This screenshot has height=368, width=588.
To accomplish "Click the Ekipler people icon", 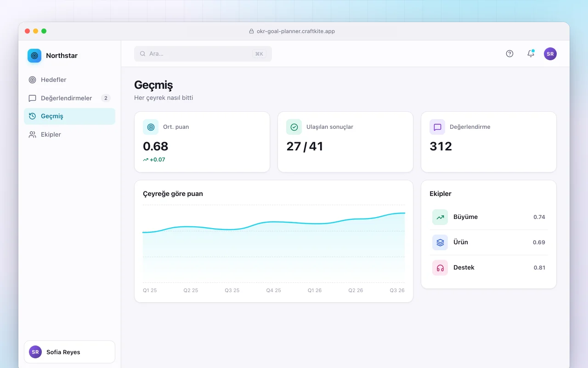I will click(32, 134).
